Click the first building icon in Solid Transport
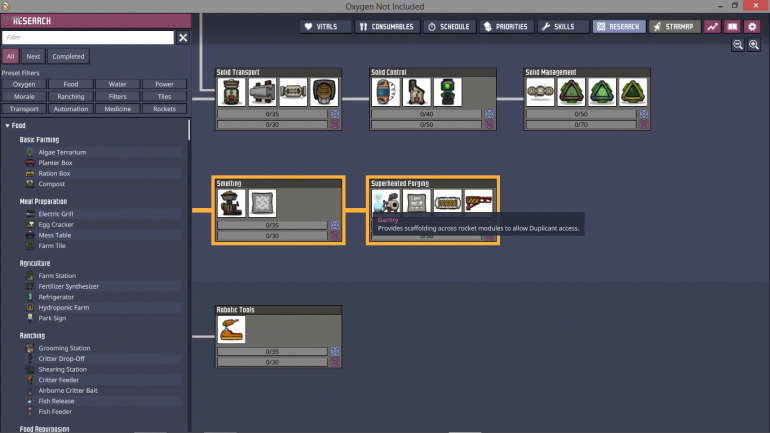This screenshot has height=433, width=770. click(231, 92)
